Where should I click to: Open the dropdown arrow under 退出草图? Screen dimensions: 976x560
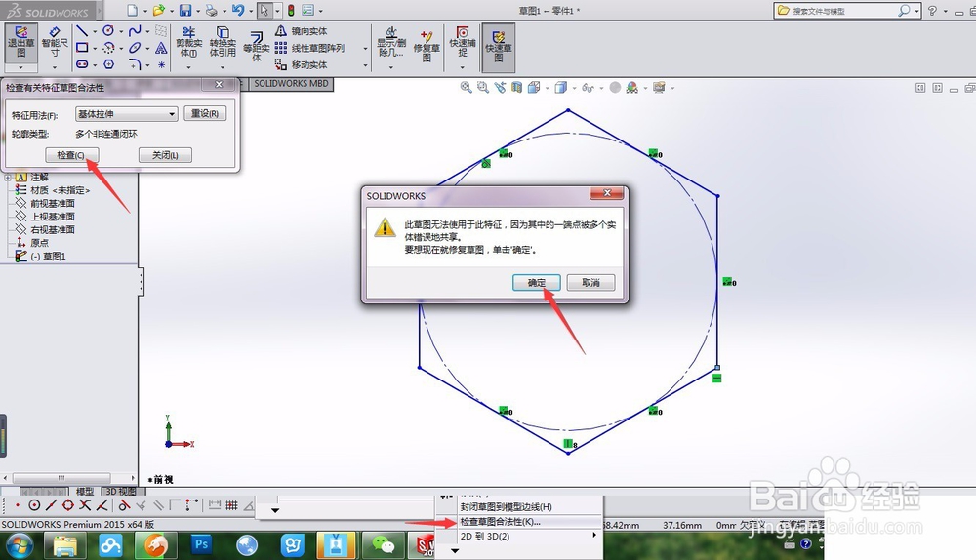pos(20,67)
